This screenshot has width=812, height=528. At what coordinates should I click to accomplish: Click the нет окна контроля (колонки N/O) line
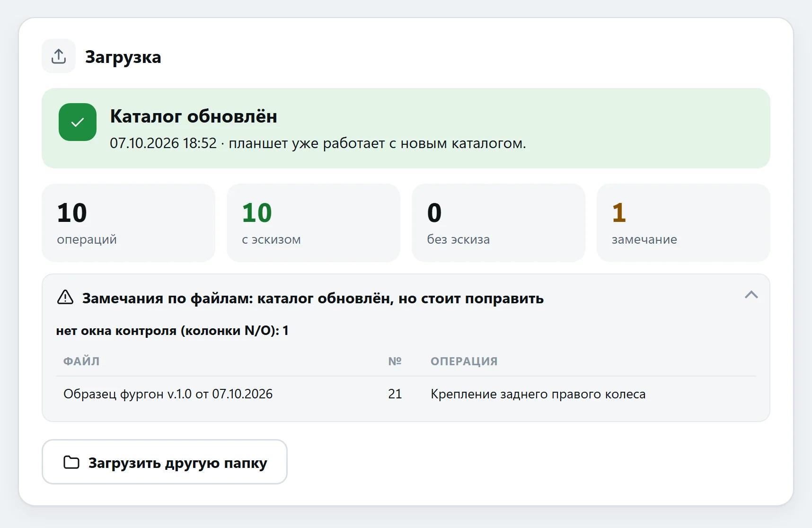[172, 330]
